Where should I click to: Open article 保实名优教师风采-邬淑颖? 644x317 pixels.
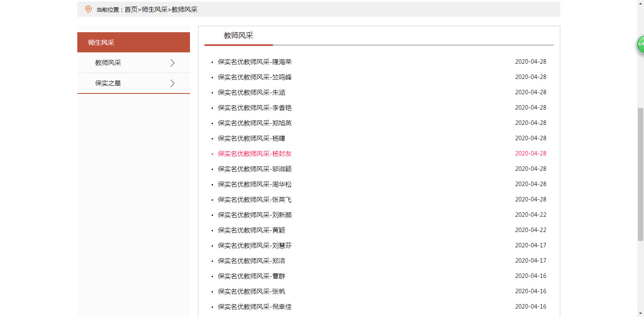click(255, 169)
